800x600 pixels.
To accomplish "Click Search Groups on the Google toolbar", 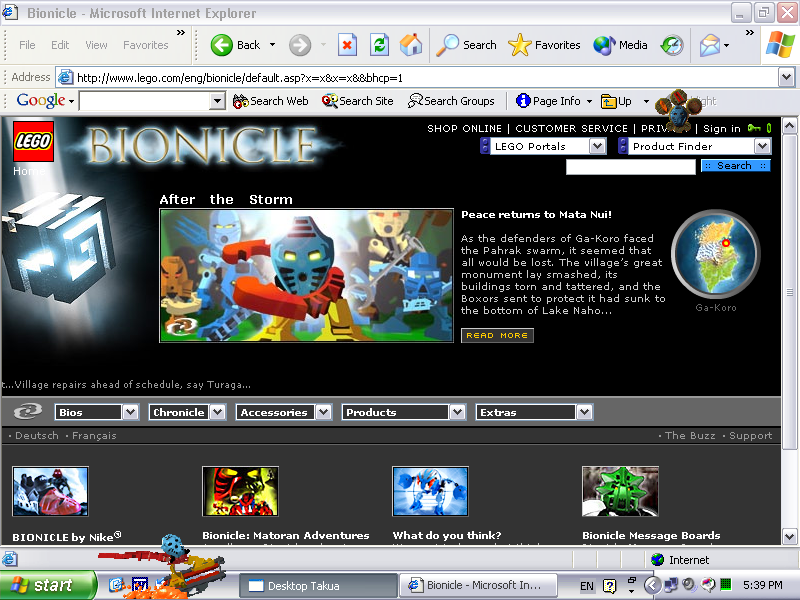I will pos(451,101).
